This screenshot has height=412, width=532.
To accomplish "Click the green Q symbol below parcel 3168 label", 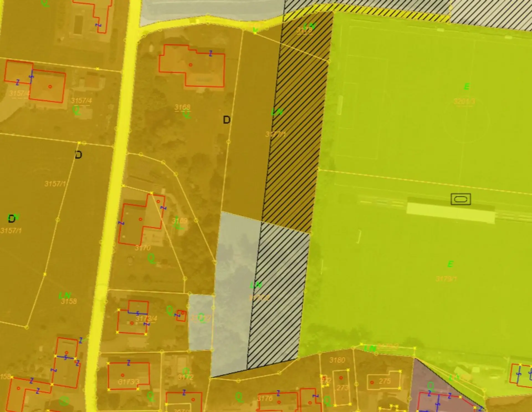I will (x=187, y=114).
